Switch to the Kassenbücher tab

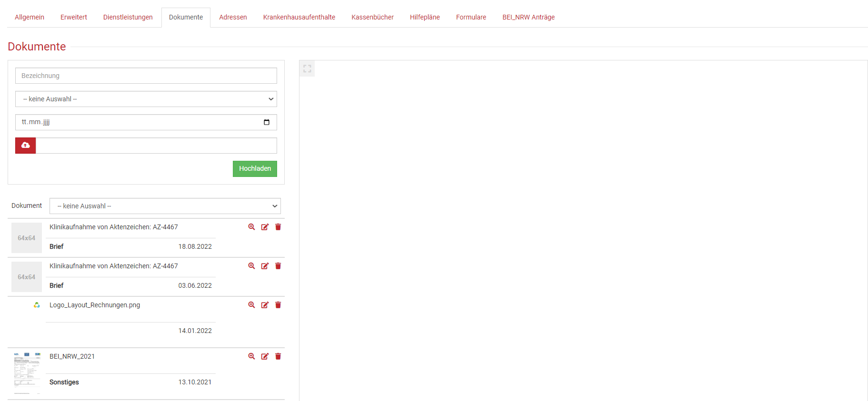point(372,17)
